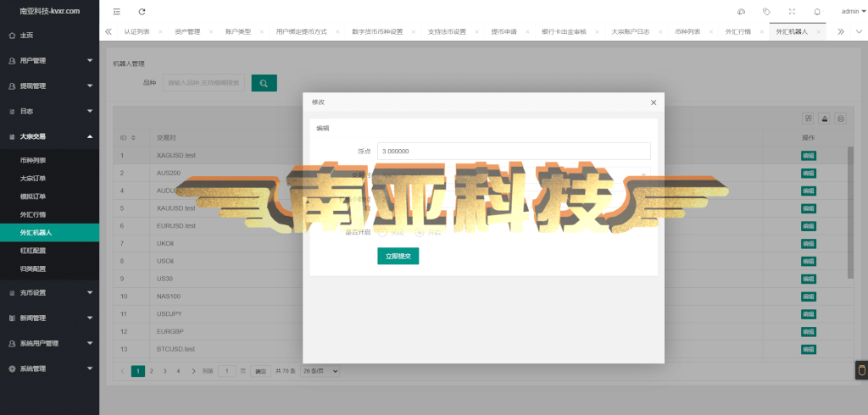
Task: Go to the next page arrow
Action: pyautogui.click(x=193, y=371)
